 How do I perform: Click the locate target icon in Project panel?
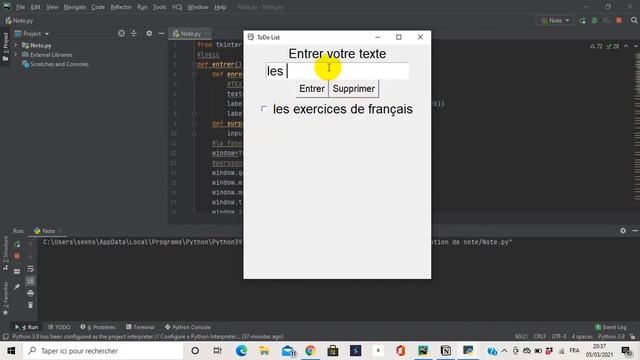click(121, 33)
